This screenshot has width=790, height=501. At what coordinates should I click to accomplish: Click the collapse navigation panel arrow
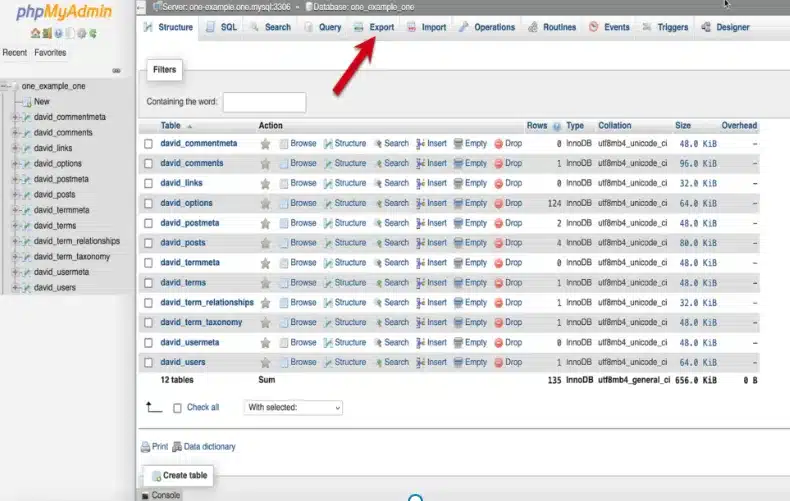(x=141, y=7)
